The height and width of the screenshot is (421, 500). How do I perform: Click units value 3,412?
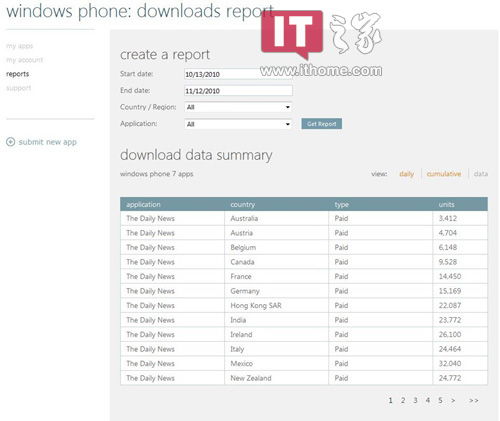coord(447,218)
